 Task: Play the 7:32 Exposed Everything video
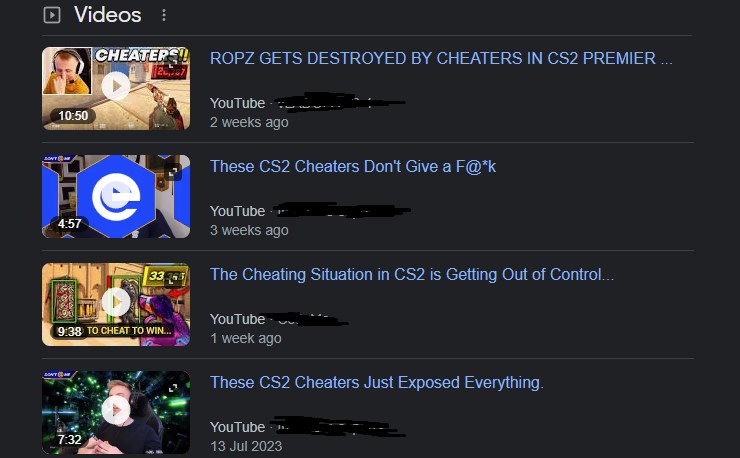(x=116, y=412)
